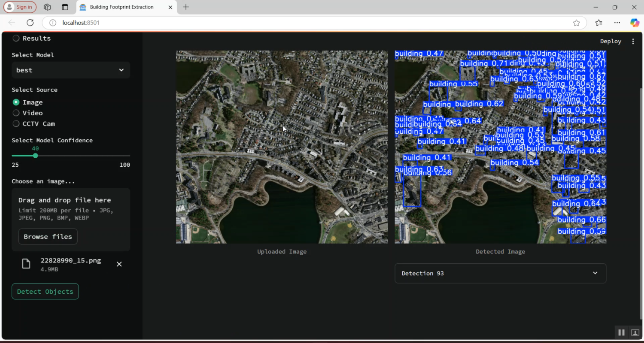This screenshot has height=343, width=644.
Task: Click the browser refresh icon
Action: click(30, 23)
